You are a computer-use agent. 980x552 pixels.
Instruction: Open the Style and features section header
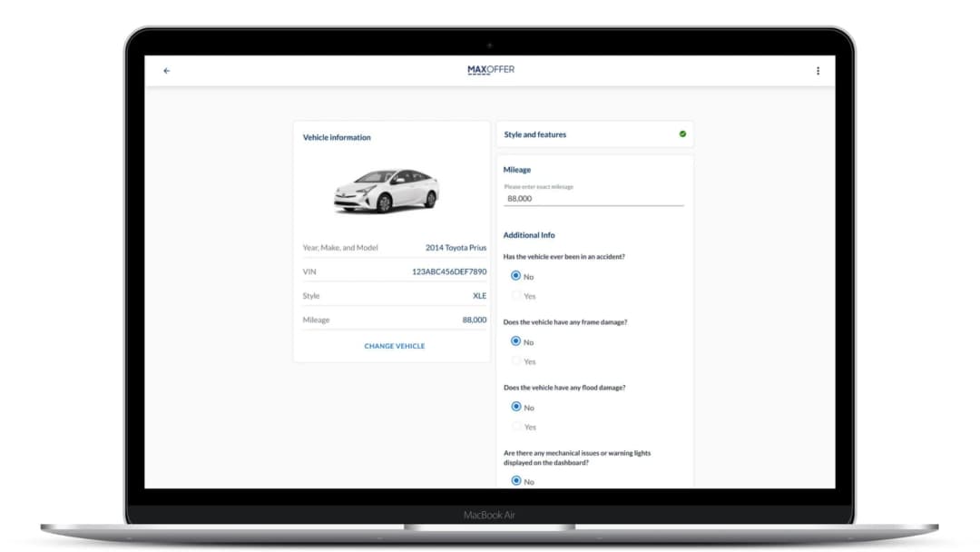(535, 133)
